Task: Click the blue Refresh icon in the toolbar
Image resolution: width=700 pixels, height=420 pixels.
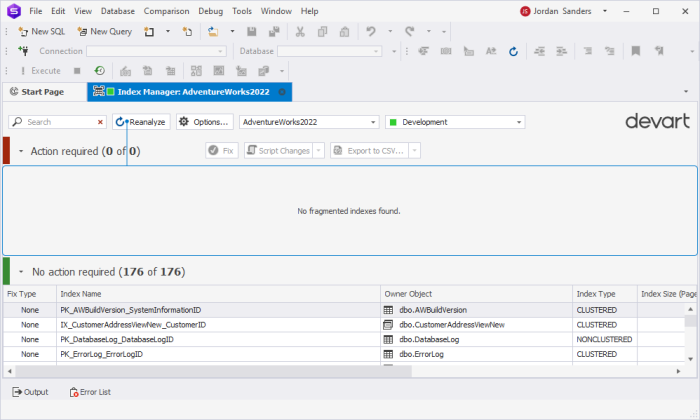Action: click(513, 51)
